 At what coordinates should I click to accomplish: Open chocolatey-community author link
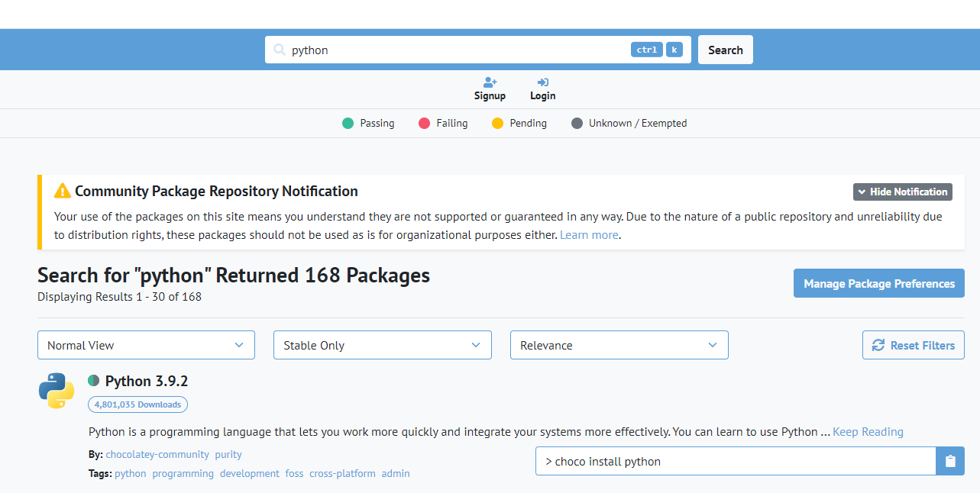(157, 454)
